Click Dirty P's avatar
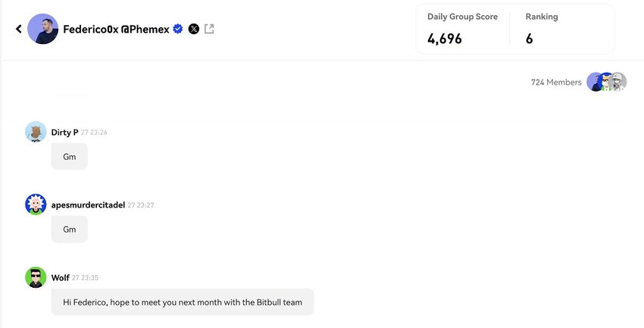 click(x=36, y=132)
